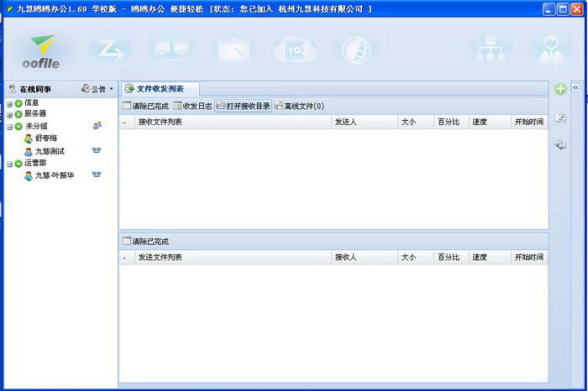Open the file transfer Z arrow icon

click(x=109, y=50)
